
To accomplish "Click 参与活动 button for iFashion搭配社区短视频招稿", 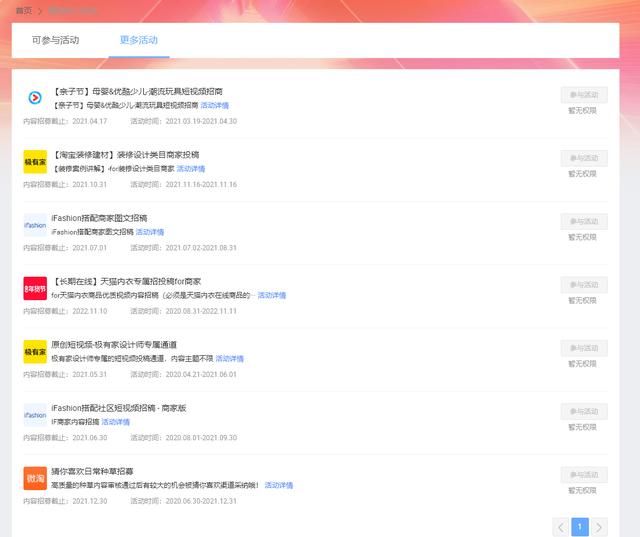I will pos(584,411).
